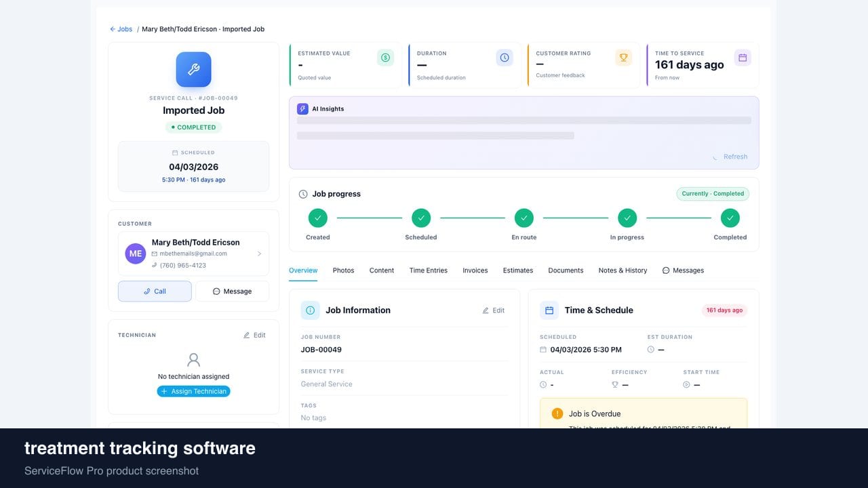868x488 pixels.
Task: Click the job number JOB-00049 value
Action: [321, 350]
